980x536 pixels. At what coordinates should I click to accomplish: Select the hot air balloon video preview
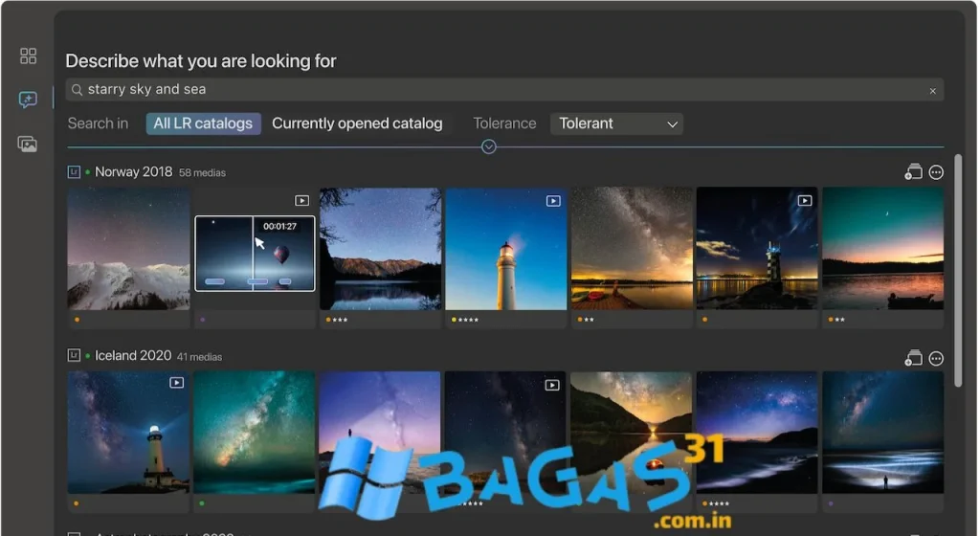click(x=255, y=254)
